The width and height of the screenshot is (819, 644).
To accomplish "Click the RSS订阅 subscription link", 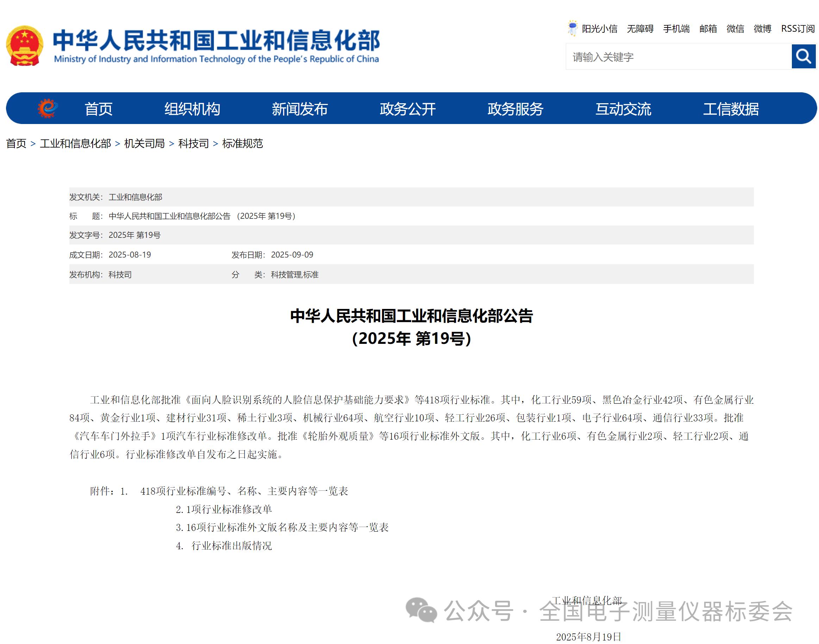I will click(798, 29).
